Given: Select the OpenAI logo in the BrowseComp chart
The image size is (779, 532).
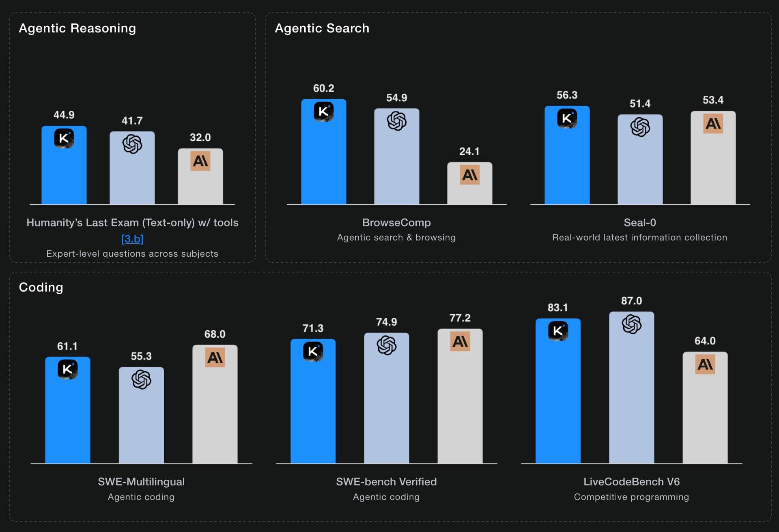Looking at the screenshot, I should click(397, 121).
